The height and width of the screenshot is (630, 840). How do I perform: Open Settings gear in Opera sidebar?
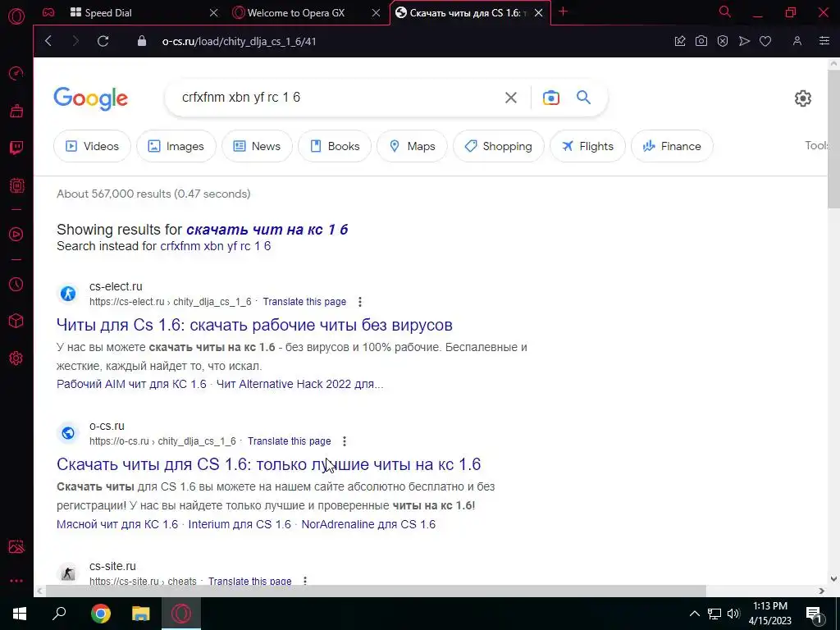pyautogui.click(x=16, y=358)
